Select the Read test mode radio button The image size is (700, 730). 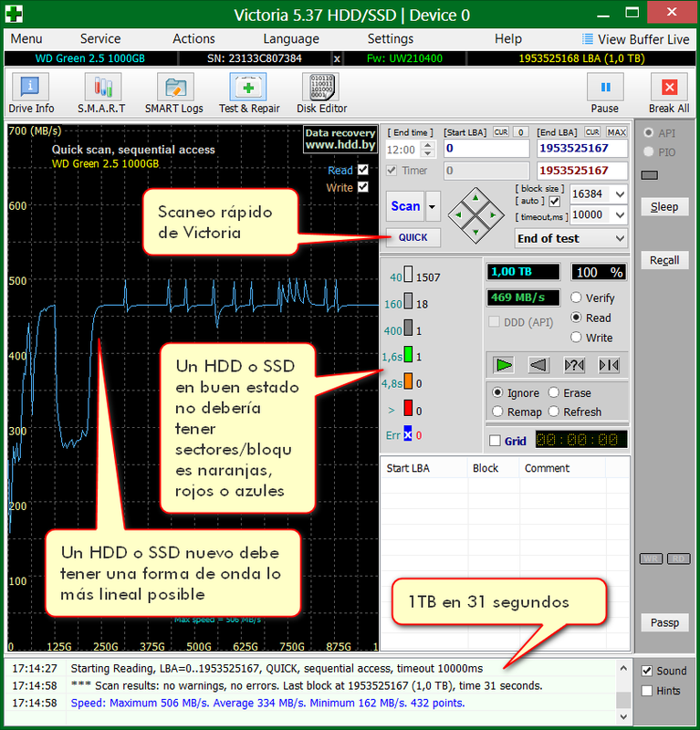point(576,318)
